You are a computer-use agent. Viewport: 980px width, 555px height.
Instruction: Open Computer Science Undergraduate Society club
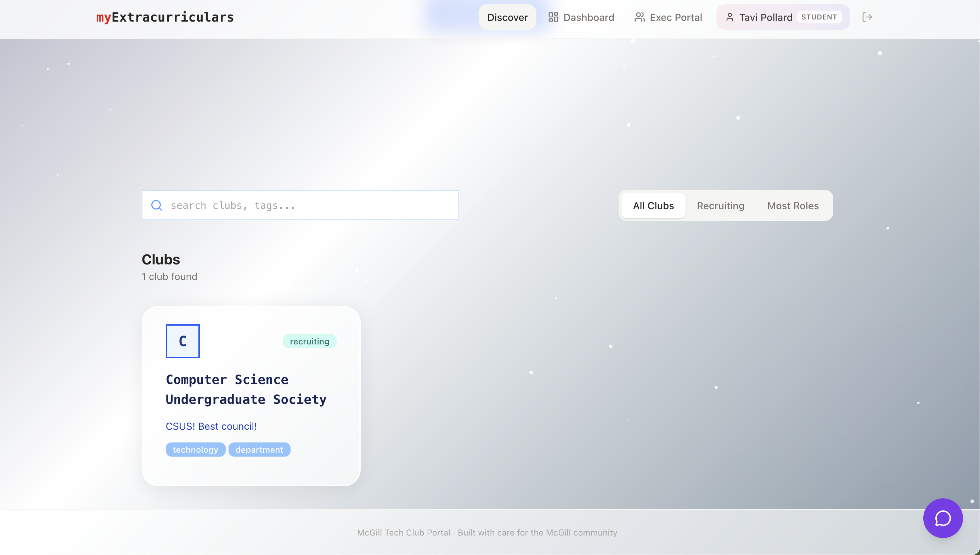point(246,389)
